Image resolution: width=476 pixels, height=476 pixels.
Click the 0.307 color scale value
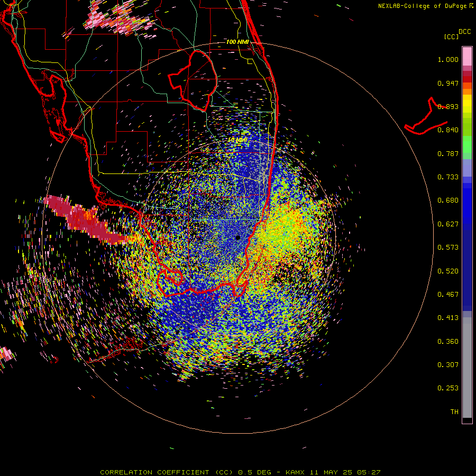point(448,365)
